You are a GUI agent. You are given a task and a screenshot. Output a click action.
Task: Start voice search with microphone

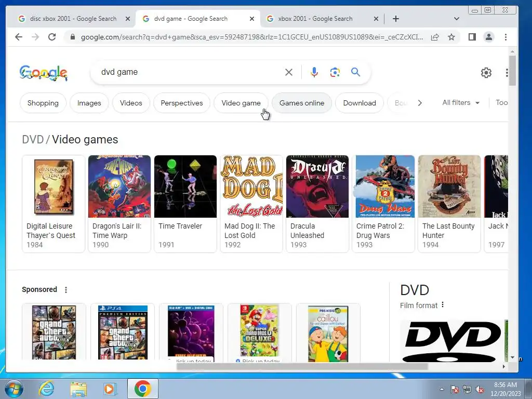(314, 72)
